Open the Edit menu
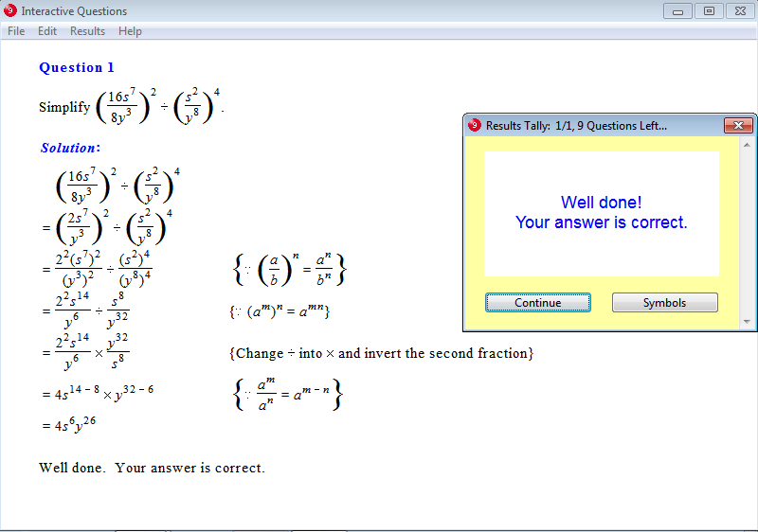Screen dimensions: 758x532 47,31
